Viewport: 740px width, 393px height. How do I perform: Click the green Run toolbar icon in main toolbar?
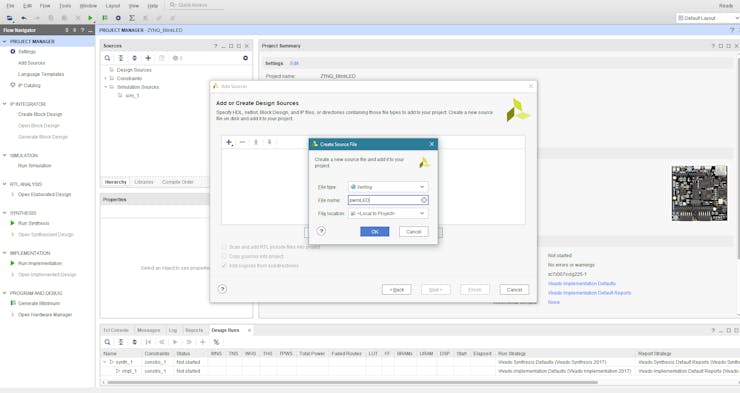(90, 18)
